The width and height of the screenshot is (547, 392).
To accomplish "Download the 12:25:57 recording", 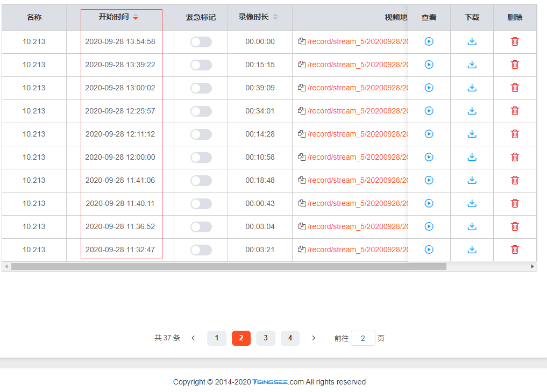I will click(472, 111).
